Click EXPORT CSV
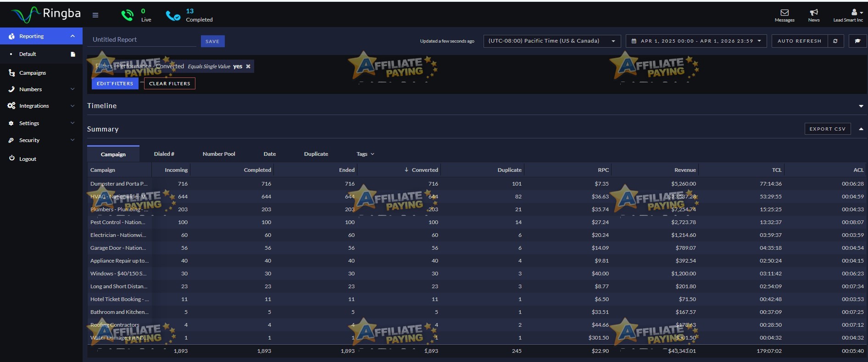The image size is (868, 362). click(828, 129)
